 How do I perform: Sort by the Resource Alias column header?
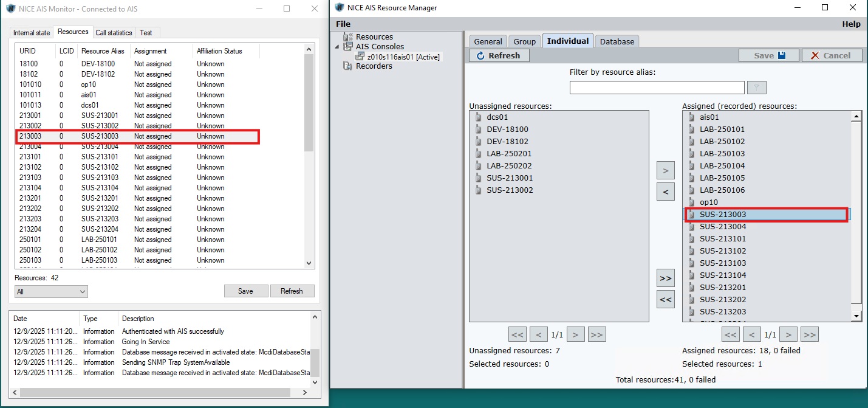[104, 51]
